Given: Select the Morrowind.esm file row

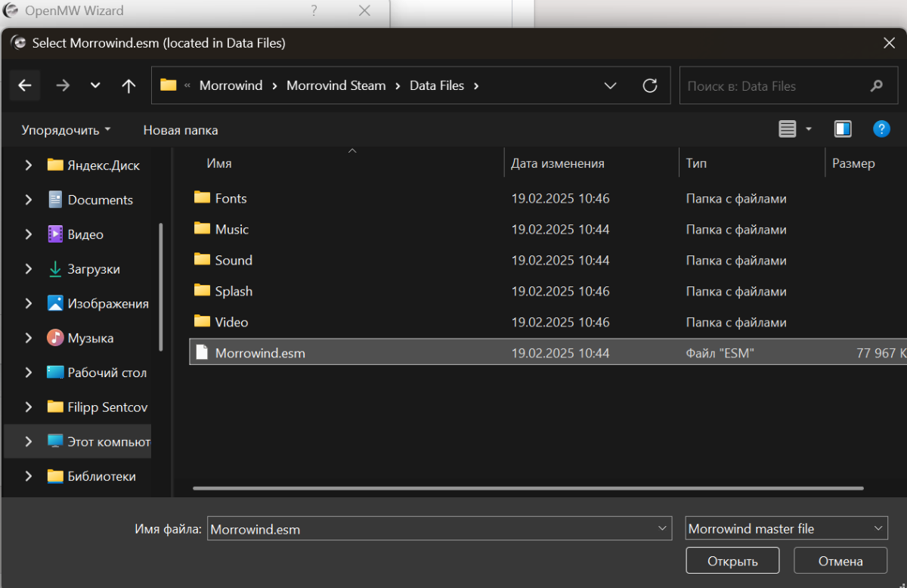Looking at the screenshot, I should (x=548, y=353).
